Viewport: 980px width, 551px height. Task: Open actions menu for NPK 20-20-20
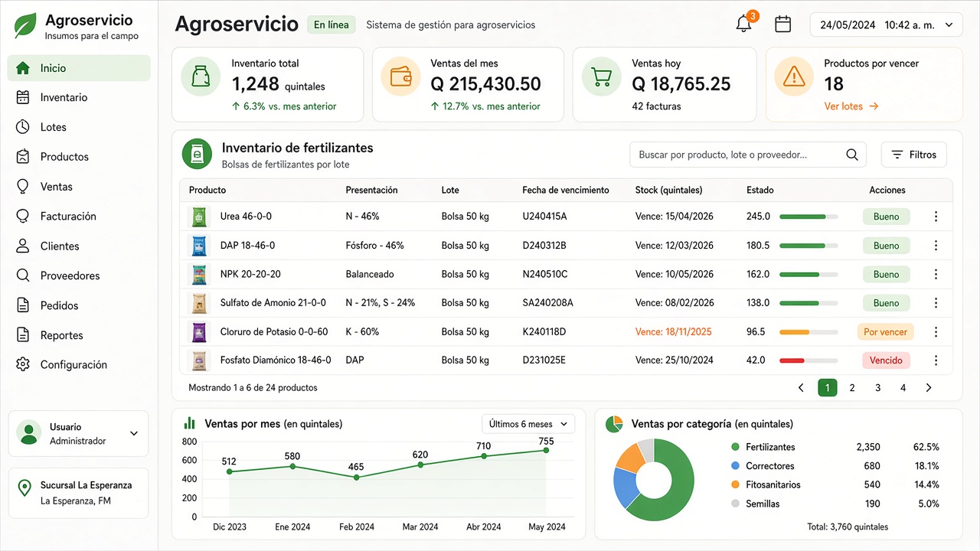tap(936, 274)
